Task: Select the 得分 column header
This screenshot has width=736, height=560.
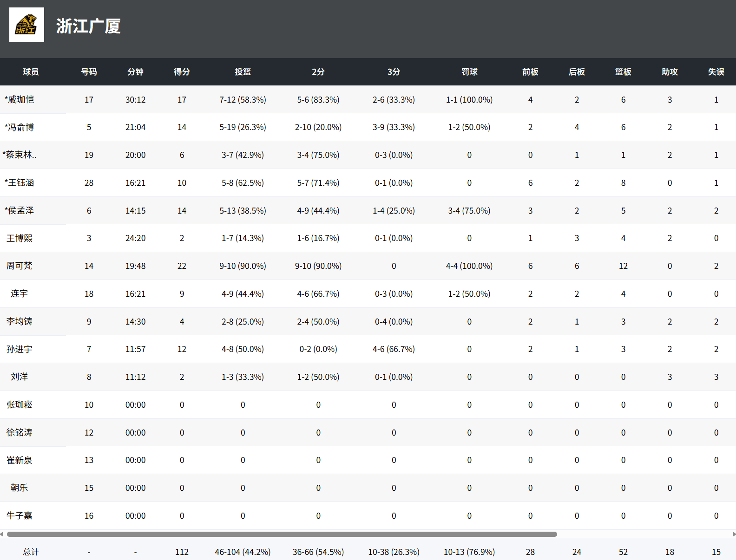Action: point(182,72)
